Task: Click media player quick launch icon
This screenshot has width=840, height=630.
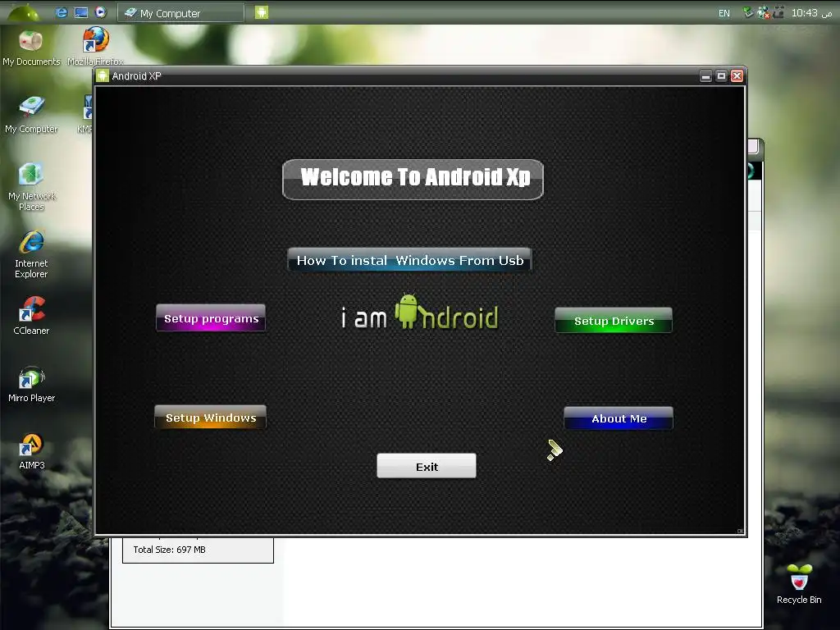Action: 100,12
